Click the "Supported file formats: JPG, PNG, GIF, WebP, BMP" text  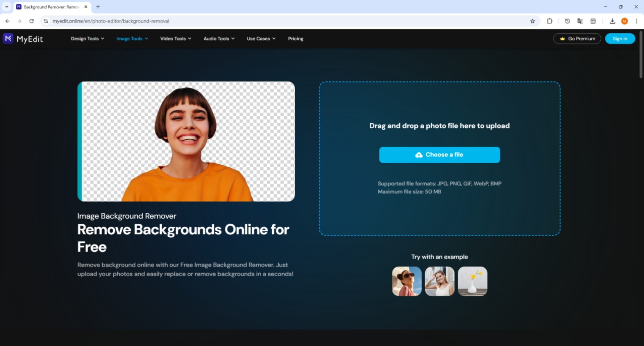tap(439, 183)
